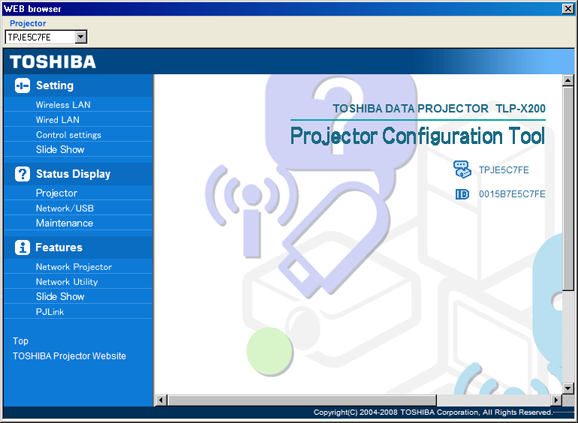Click the TPJE5C7FE projector name text
The image size is (578, 423).
click(x=504, y=170)
